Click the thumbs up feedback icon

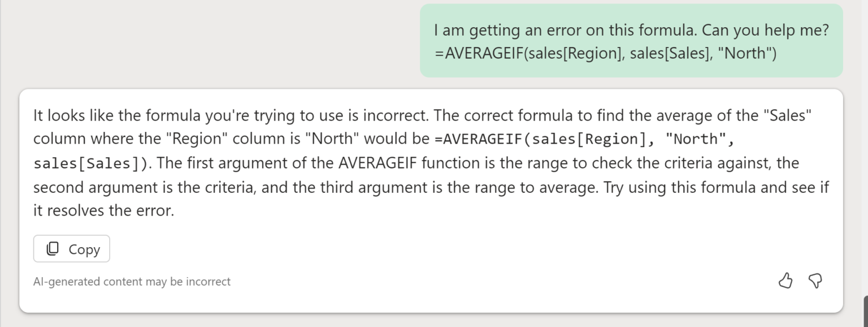point(785,281)
